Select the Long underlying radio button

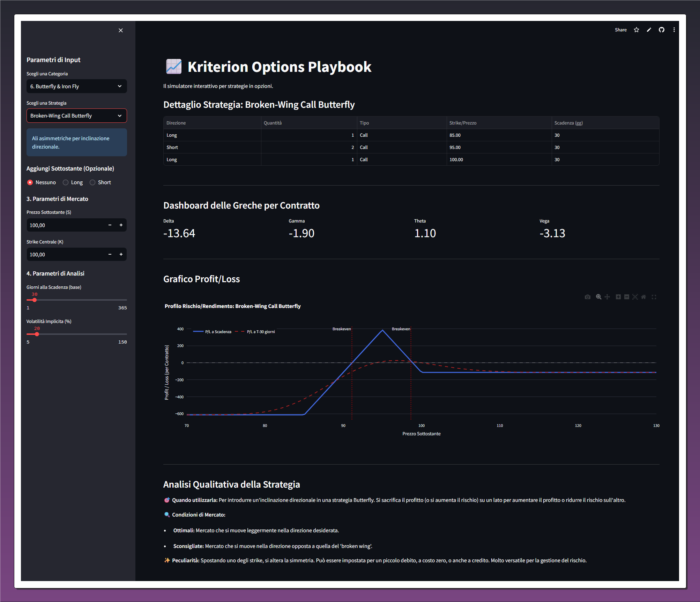(x=66, y=182)
